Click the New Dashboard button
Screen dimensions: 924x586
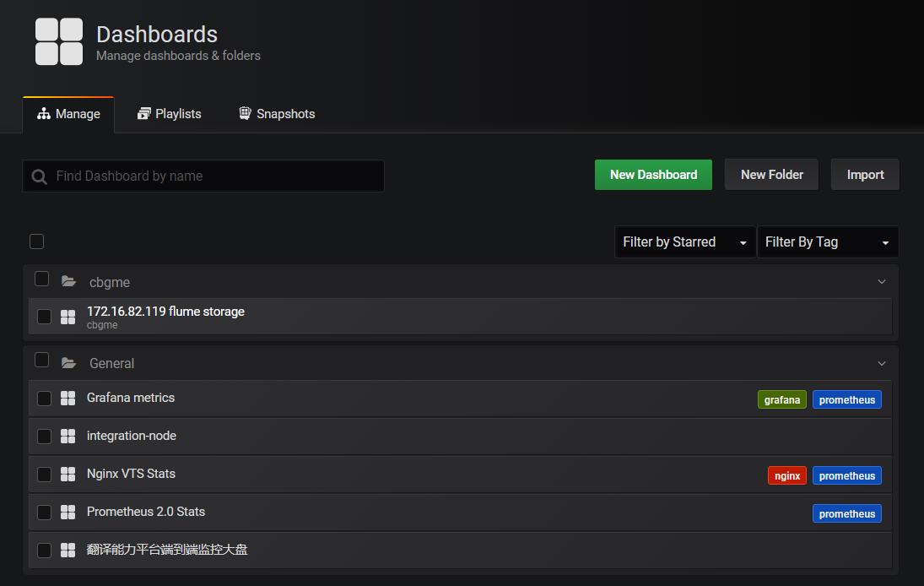(652, 174)
